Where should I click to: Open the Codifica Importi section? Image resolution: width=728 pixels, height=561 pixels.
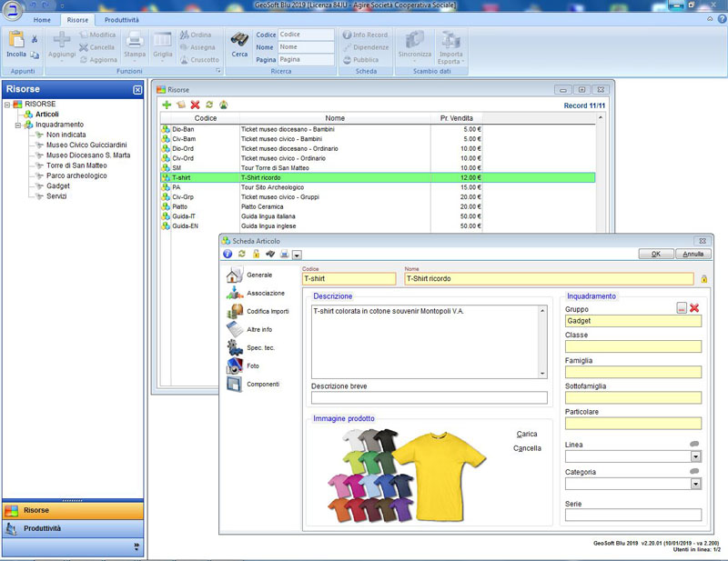(x=234, y=311)
